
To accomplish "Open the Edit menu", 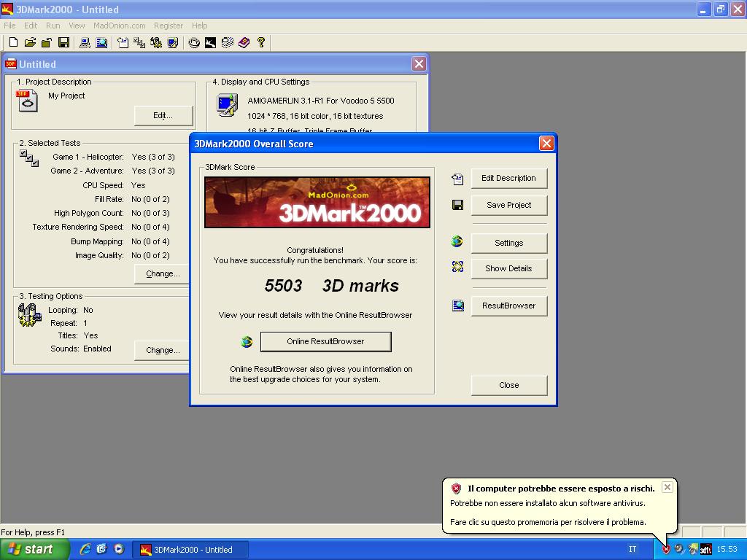I will [31, 26].
